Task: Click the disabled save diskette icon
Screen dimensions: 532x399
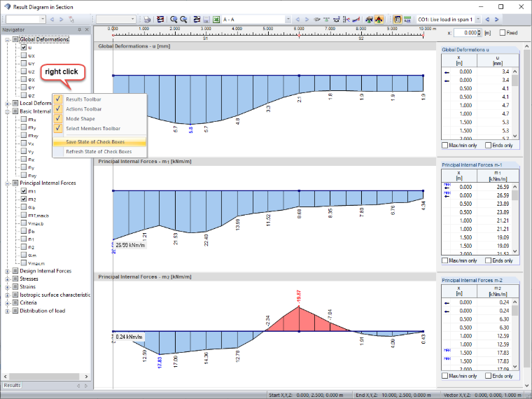Action: [206, 20]
